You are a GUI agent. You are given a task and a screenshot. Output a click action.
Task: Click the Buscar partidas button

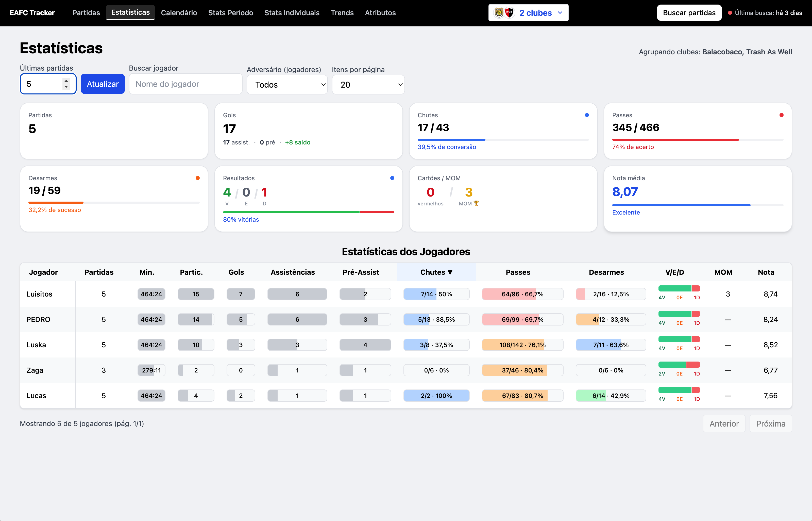click(689, 13)
